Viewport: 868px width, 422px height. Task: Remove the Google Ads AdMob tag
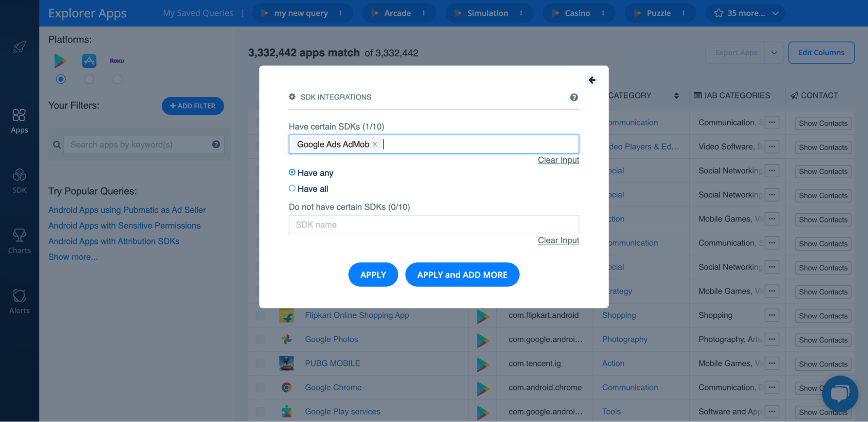[375, 144]
